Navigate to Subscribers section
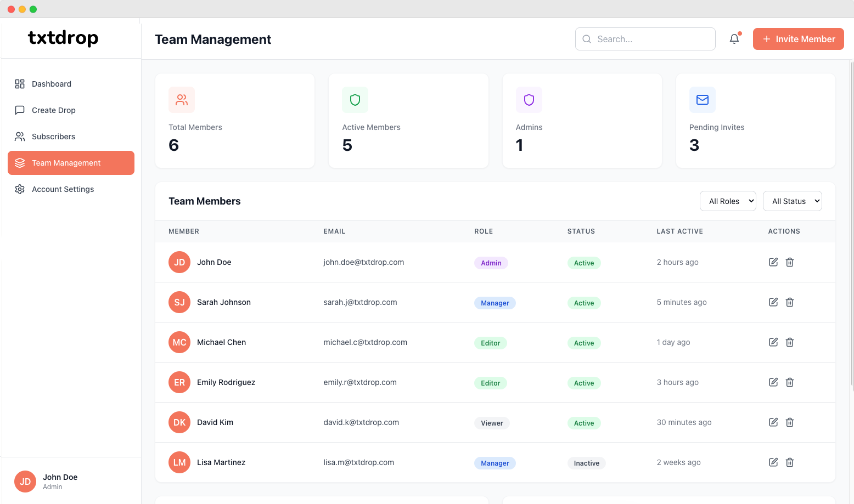This screenshot has height=504, width=854. pos(53,137)
